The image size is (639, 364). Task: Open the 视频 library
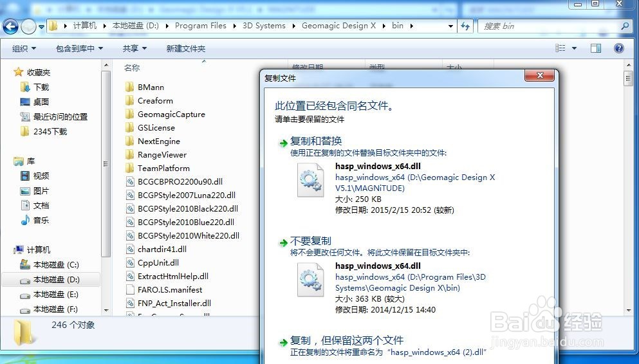[x=41, y=176]
